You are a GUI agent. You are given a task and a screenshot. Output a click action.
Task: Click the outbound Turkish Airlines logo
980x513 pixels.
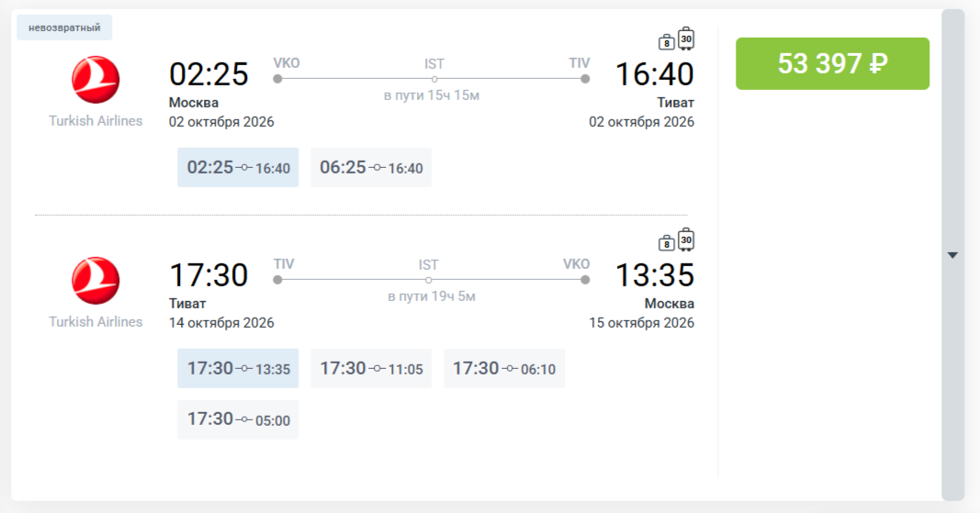(96, 80)
